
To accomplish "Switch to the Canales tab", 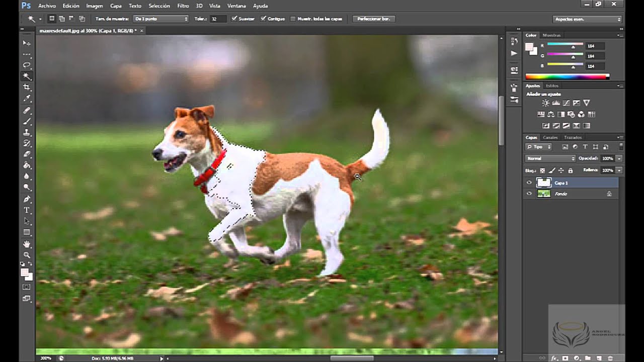I will coord(550,137).
